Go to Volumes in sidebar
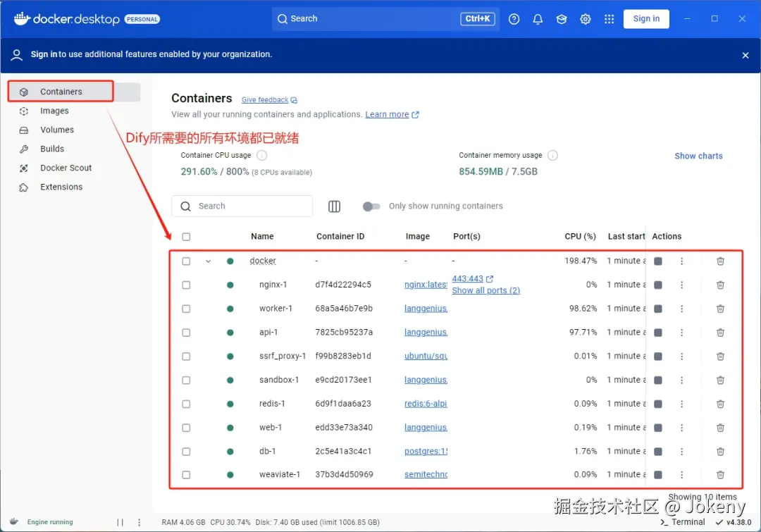The width and height of the screenshot is (761, 532). (57, 130)
